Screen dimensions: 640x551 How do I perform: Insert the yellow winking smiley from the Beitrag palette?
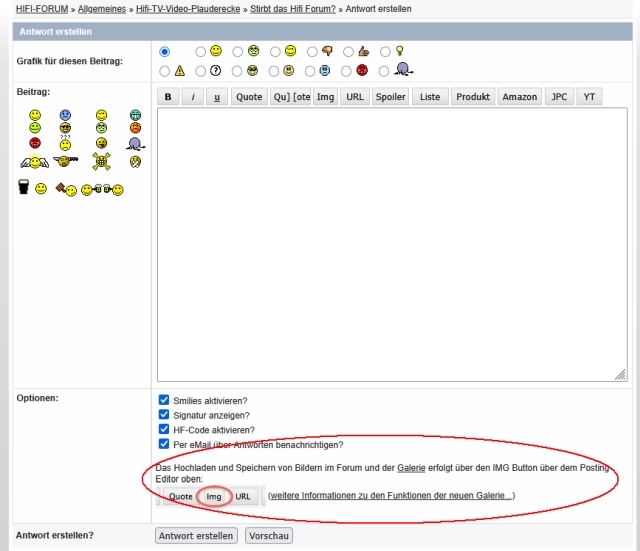click(101, 115)
